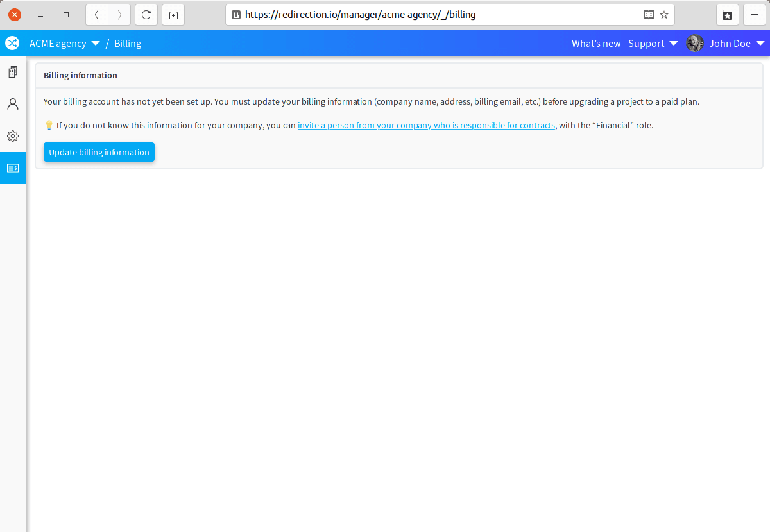This screenshot has width=770, height=532.
Task: Open the members person icon in the sidebar
Action: point(13,104)
